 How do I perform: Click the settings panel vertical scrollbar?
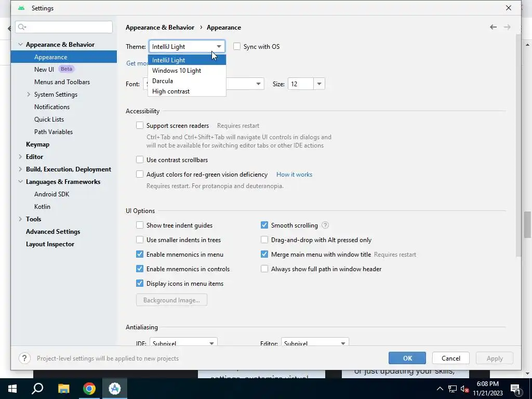518,146
